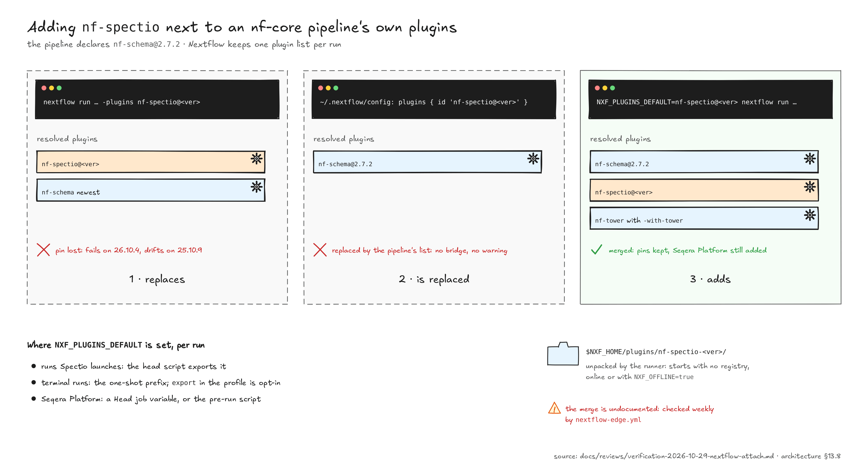Click the green checkmark beside 'merged'
868x467 pixels.
click(x=596, y=250)
